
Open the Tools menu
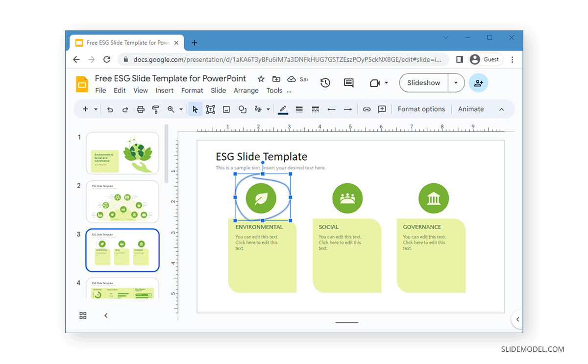[x=274, y=91]
